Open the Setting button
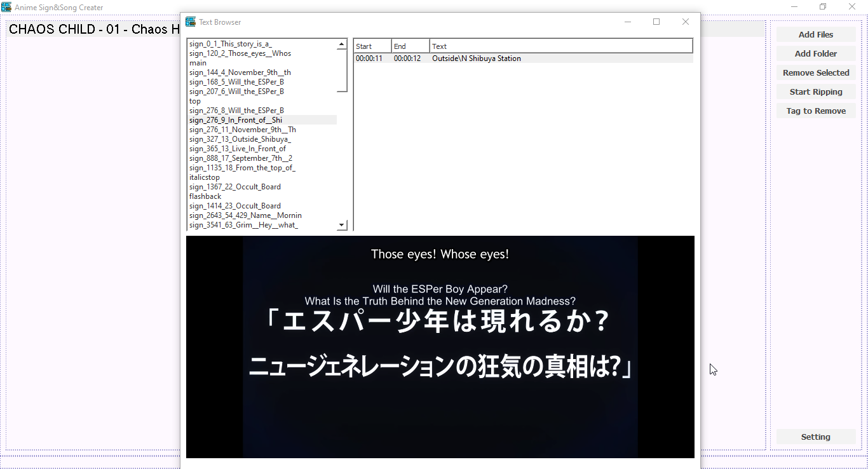 pyautogui.click(x=816, y=437)
